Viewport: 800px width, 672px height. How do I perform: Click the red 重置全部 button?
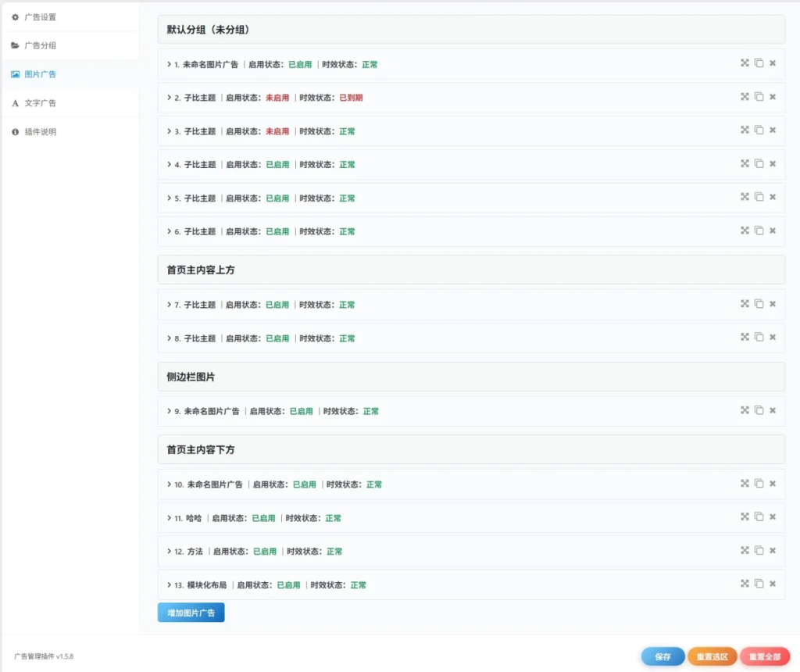tap(765, 656)
